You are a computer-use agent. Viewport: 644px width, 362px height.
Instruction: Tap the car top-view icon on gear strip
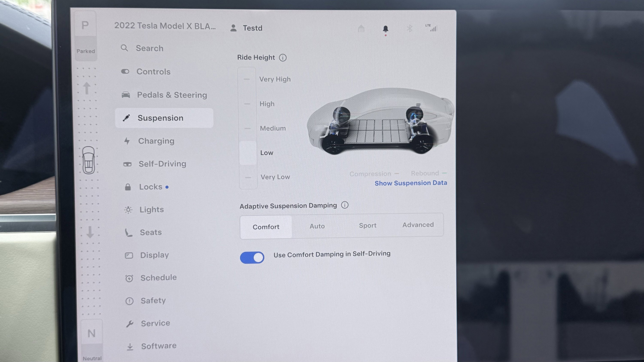(88, 160)
